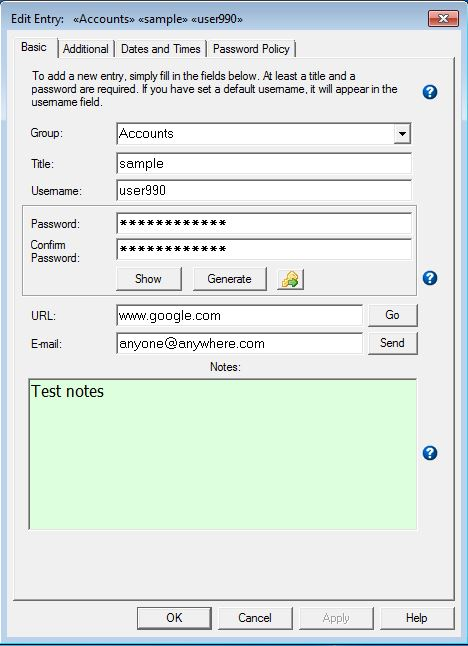Click Send next to E-mail field
Screen dimensions: 468x646
392,343
